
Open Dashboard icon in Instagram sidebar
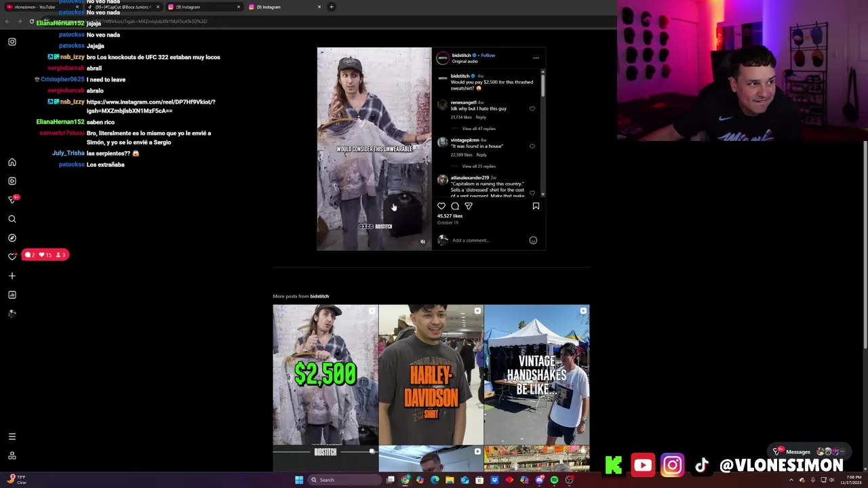(12, 295)
